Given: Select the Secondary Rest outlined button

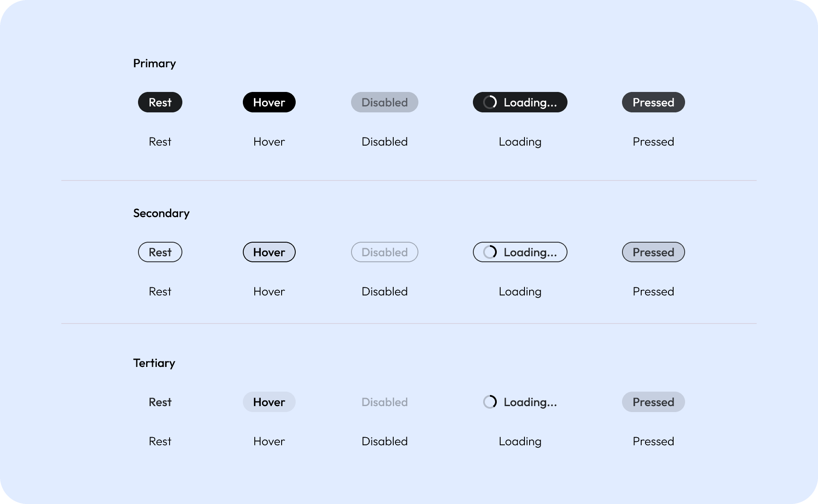Looking at the screenshot, I should point(160,252).
